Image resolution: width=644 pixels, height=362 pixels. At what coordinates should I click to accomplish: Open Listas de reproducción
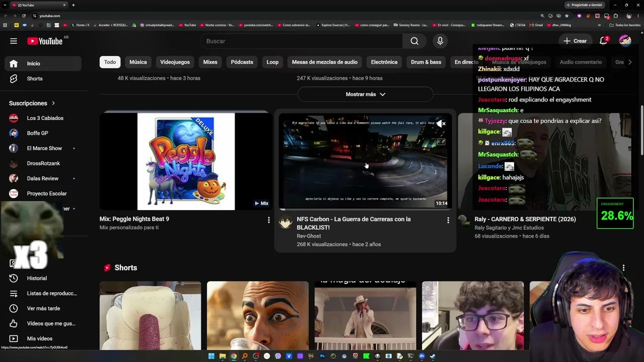[43, 293]
